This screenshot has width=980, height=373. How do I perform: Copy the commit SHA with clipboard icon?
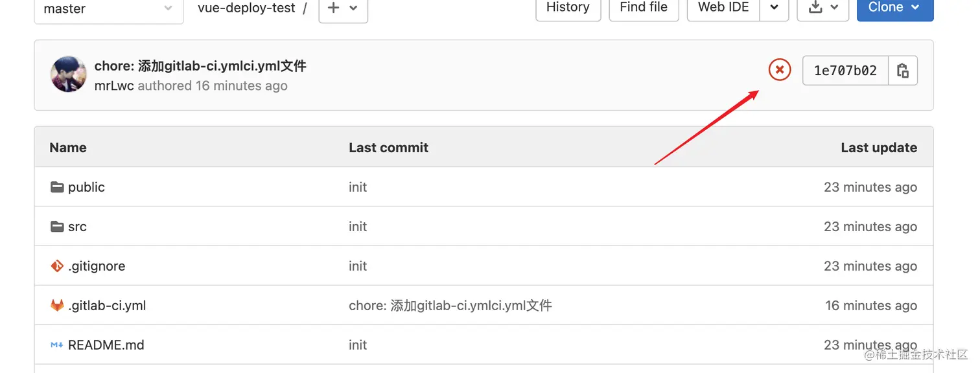coord(902,71)
